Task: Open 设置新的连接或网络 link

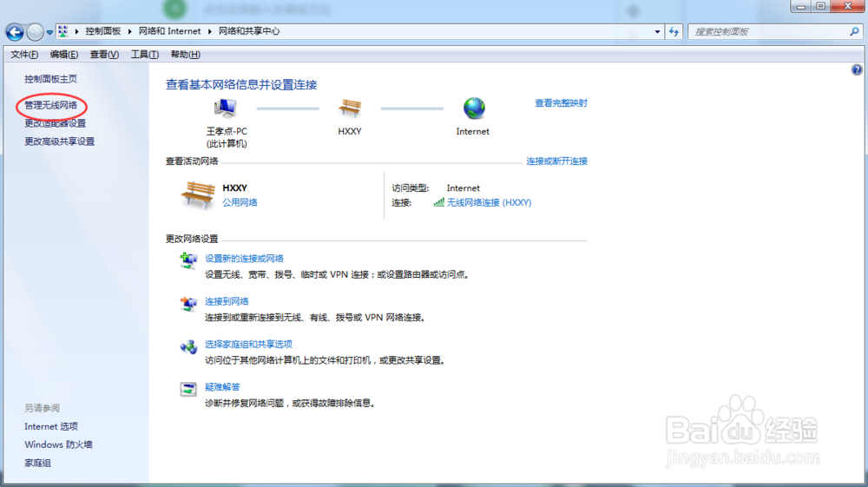Action: click(244, 259)
